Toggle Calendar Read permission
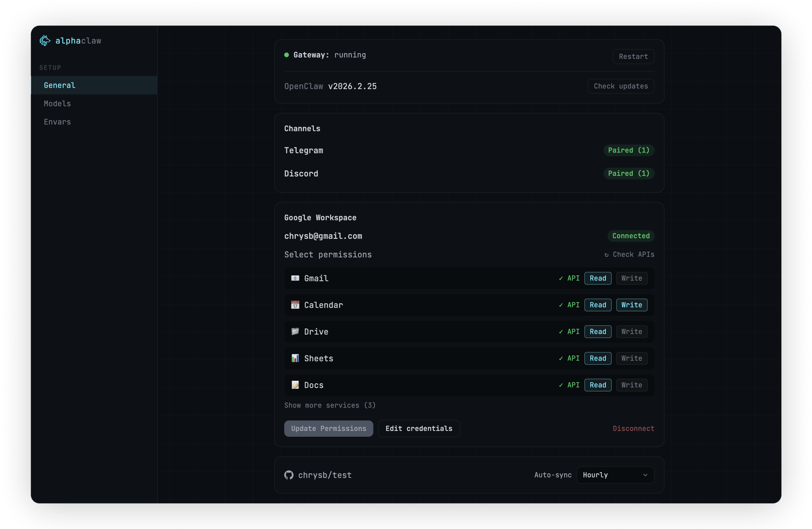 (598, 305)
